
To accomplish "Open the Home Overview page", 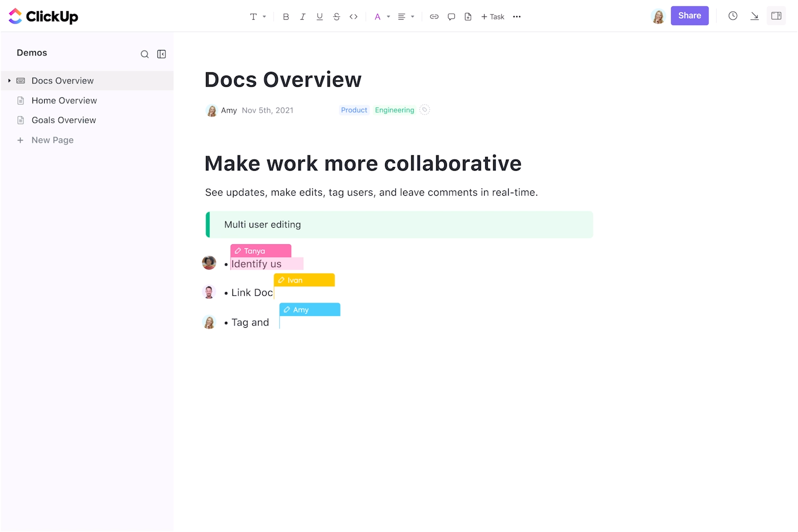I will 64,101.
